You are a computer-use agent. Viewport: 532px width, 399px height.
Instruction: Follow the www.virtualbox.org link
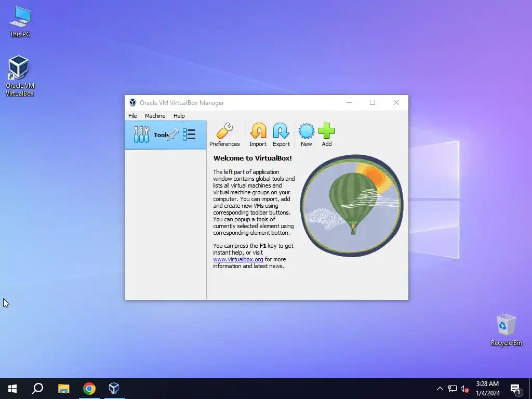pyautogui.click(x=238, y=259)
